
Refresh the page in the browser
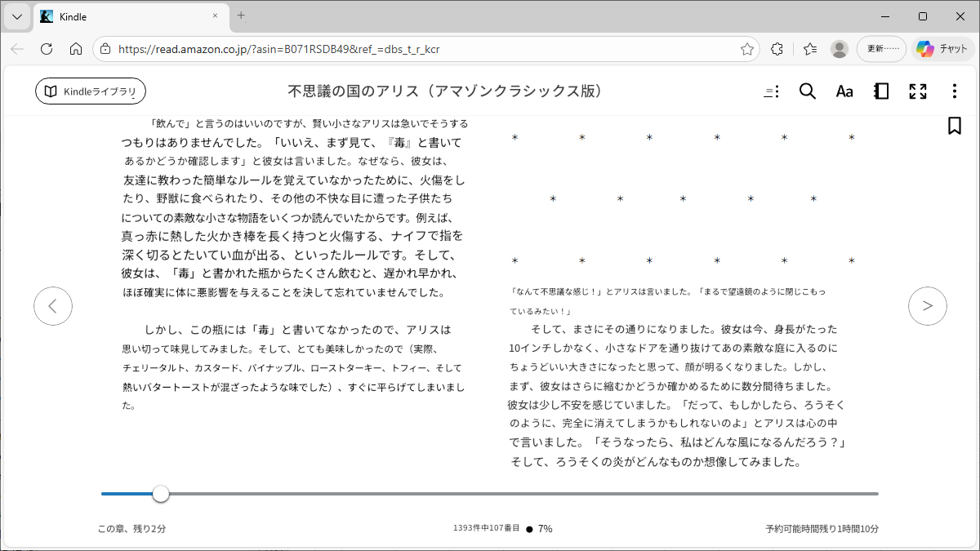click(47, 49)
